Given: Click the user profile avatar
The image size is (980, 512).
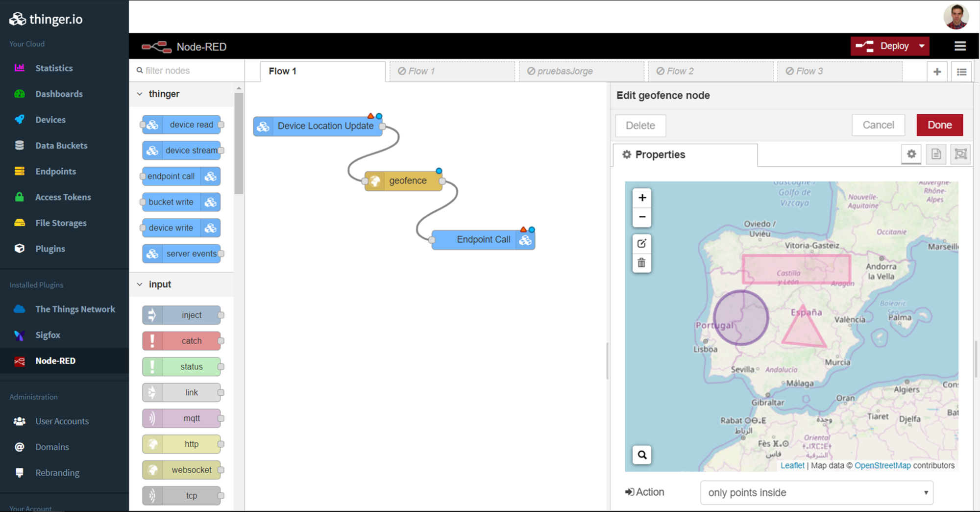Looking at the screenshot, I should 955,17.
